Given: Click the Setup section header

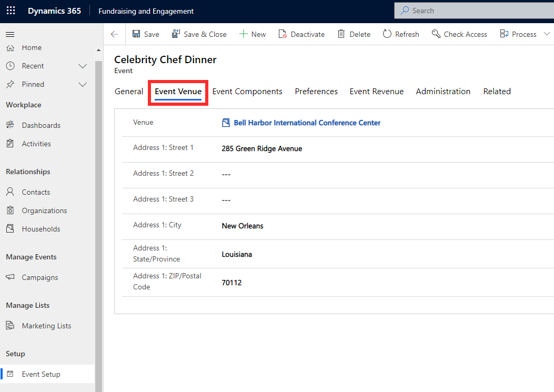Looking at the screenshot, I should click(x=16, y=354).
